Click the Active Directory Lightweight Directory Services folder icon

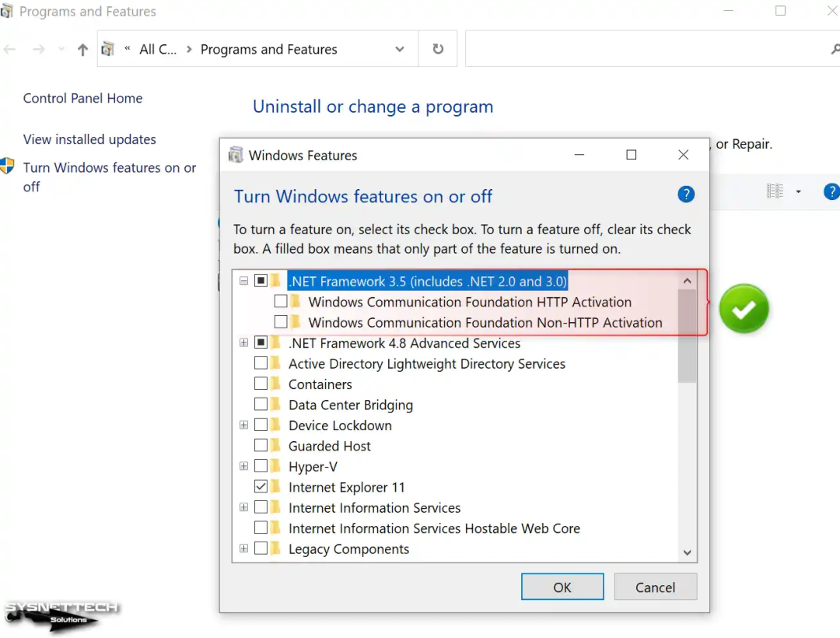tap(276, 363)
